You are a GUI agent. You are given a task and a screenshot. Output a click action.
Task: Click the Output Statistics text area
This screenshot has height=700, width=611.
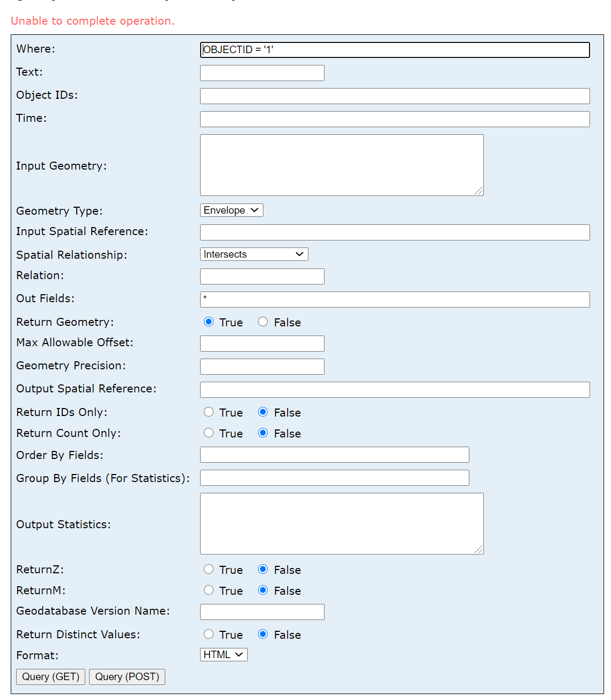[342, 524]
